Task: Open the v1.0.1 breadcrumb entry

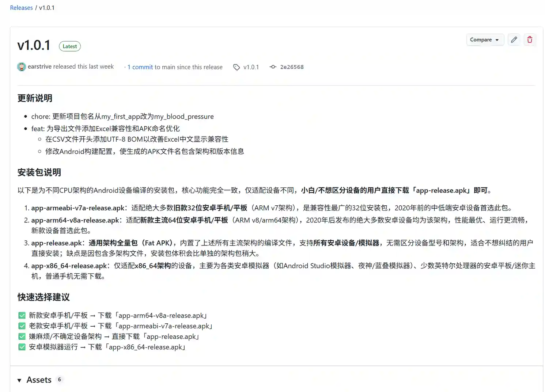Action: tap(47, 7)
